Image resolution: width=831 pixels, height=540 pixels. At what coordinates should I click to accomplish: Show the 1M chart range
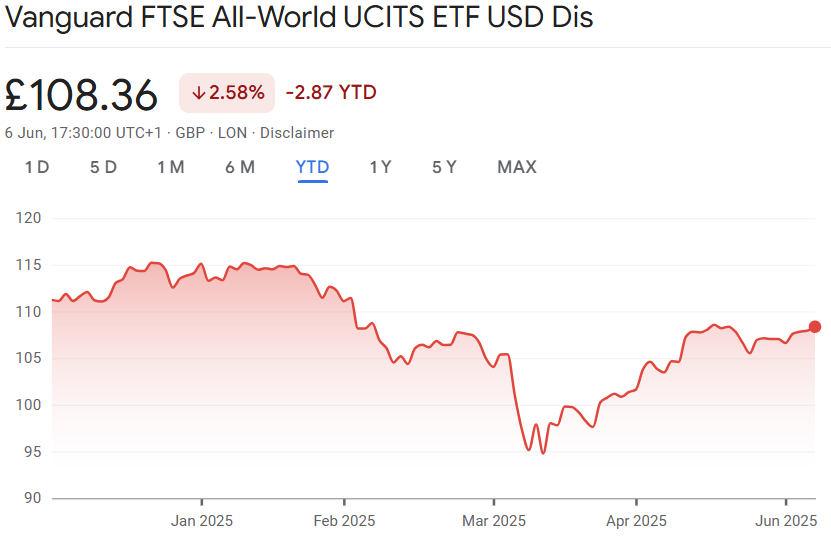point(170,167)
